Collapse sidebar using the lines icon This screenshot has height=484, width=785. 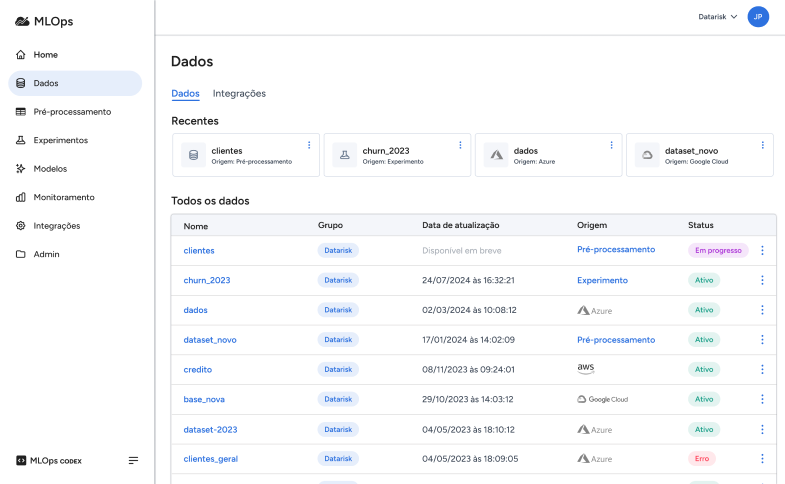(133, 460)
